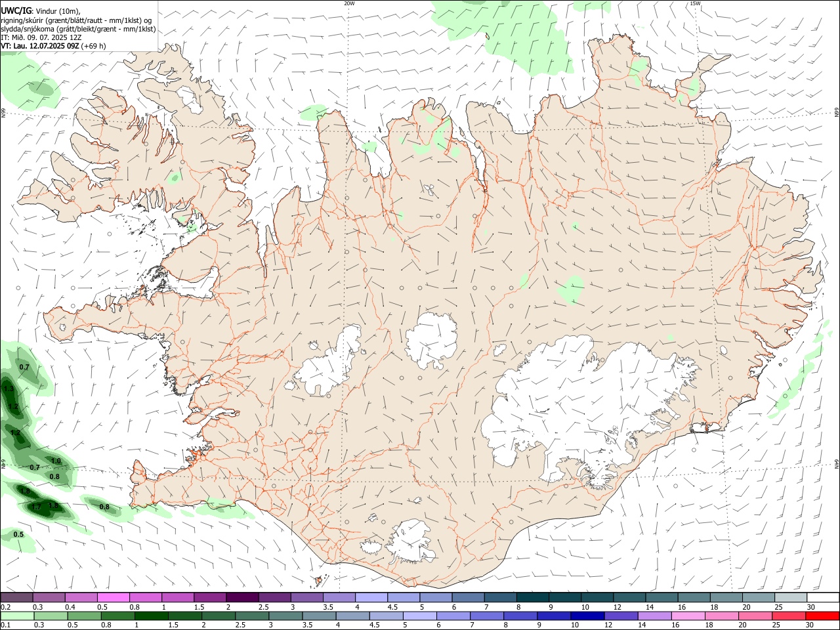Click the green rain patch in the northeast highlands

[x=571, y=289]
